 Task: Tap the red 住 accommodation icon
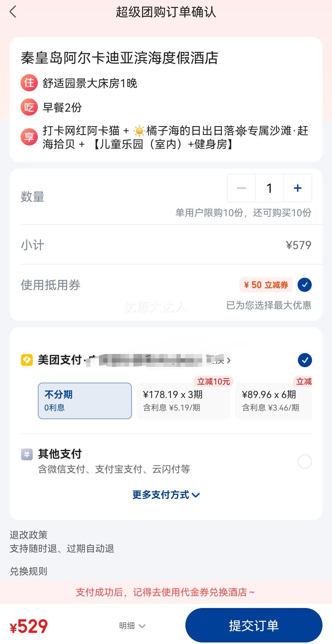click(x=29, y=83)
